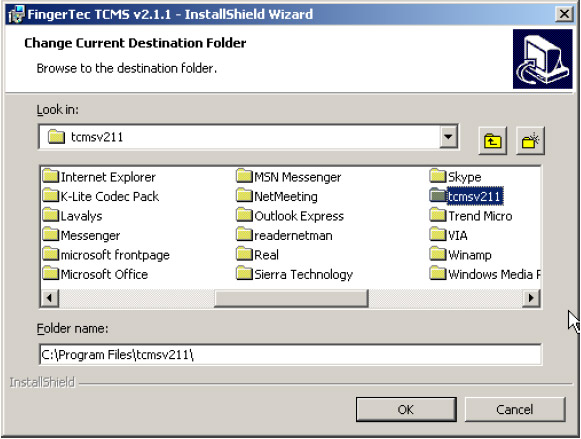
Task: Click the Up One Level folder icon
Action: (x=492, y=141)
